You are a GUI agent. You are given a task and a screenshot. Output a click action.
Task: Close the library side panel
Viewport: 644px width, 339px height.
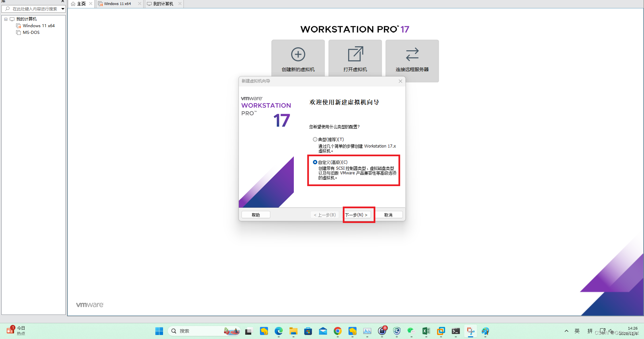tap(62, 1)
